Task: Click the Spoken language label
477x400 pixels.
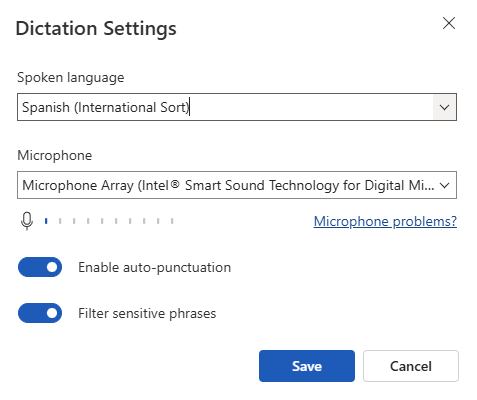Action: 70,77
